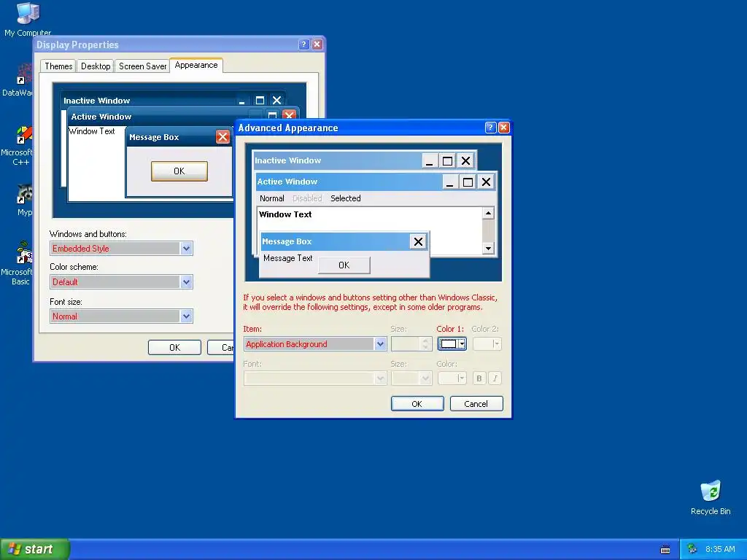This screenshot has height=560, width=747.
Task: Click the raccoon desktop shortcut icon
Action: coord(24,194)
